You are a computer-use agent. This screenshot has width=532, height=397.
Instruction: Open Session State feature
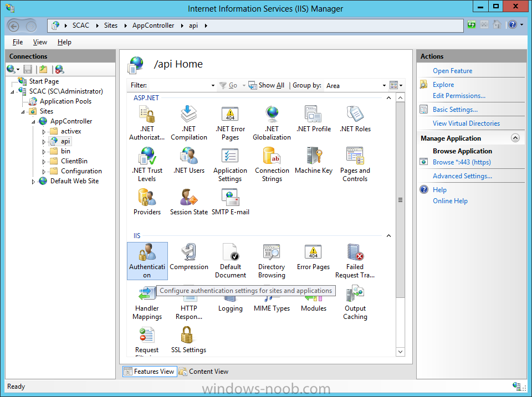pos(188,202)
